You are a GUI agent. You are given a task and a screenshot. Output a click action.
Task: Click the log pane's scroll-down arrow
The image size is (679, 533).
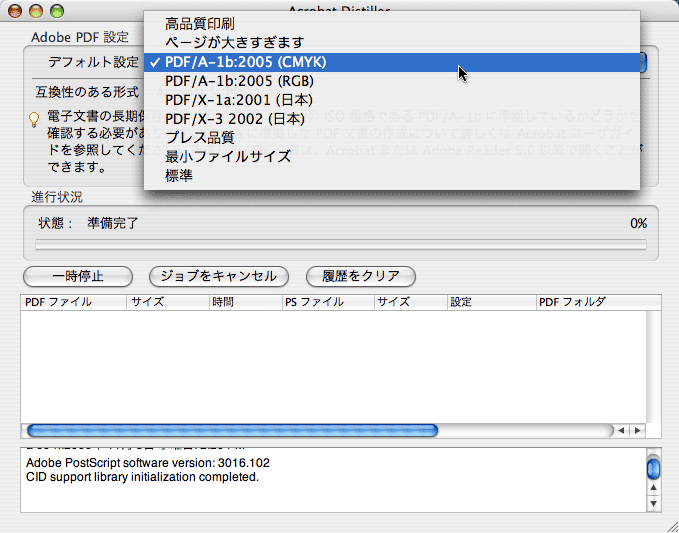[x=653, y=505]
